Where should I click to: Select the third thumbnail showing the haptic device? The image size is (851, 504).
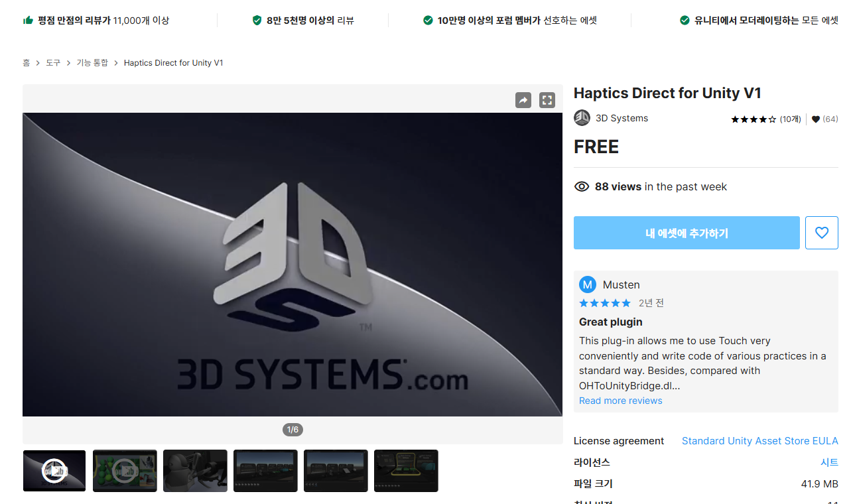tap(195, 471)
